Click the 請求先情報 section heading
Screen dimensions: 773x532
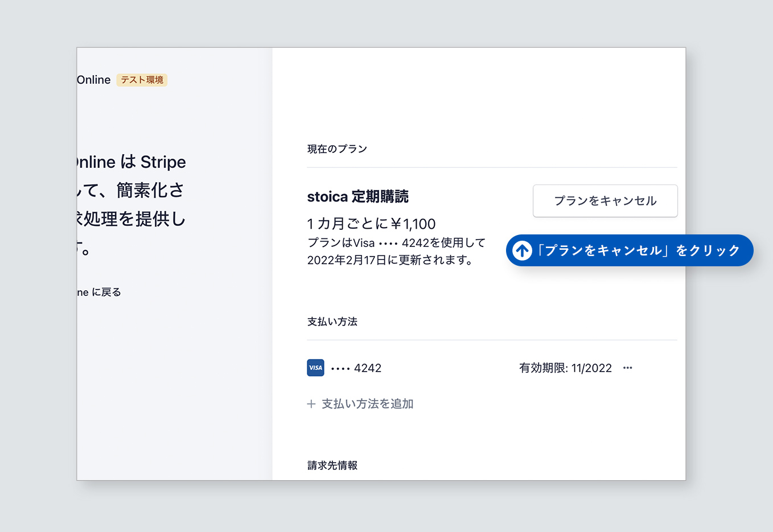[x=332, y=465]
